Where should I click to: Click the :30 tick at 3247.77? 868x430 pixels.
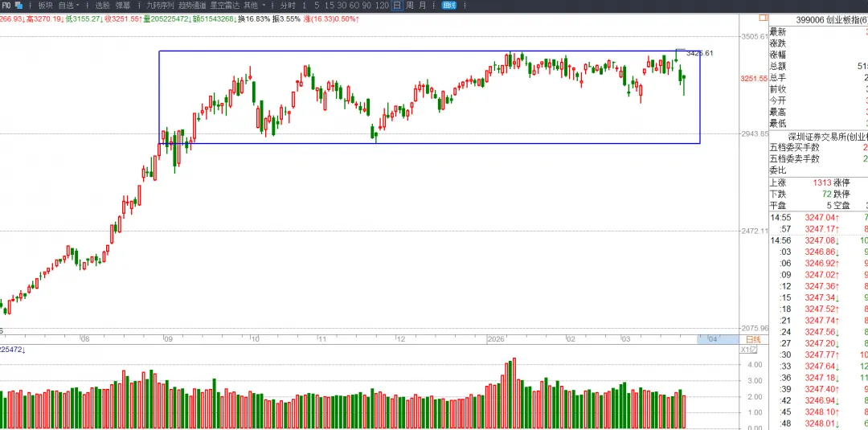819,354
